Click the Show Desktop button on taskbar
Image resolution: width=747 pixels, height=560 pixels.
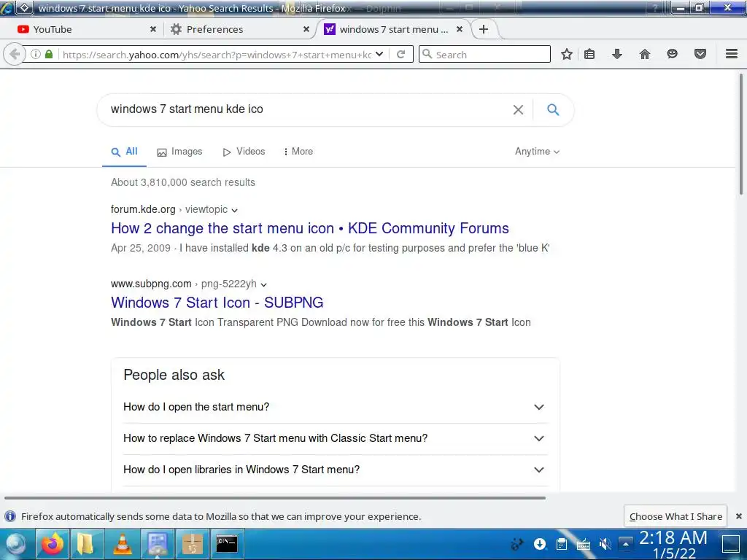point(731,544)
